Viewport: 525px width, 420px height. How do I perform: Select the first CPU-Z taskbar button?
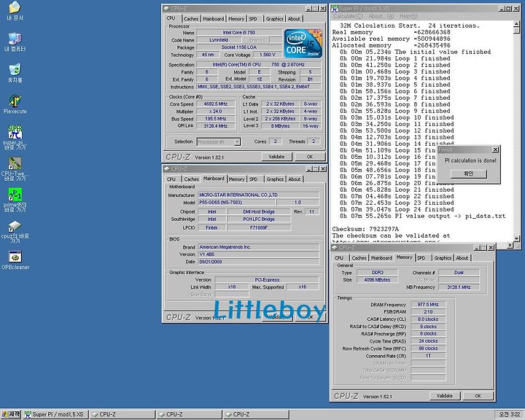click(122, 414)
